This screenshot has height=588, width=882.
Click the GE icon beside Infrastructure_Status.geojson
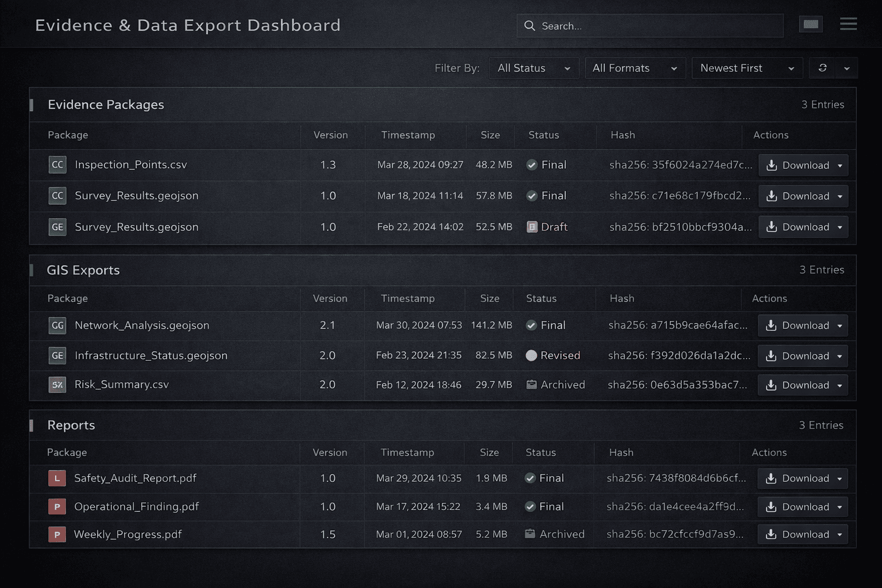[57, 355]
